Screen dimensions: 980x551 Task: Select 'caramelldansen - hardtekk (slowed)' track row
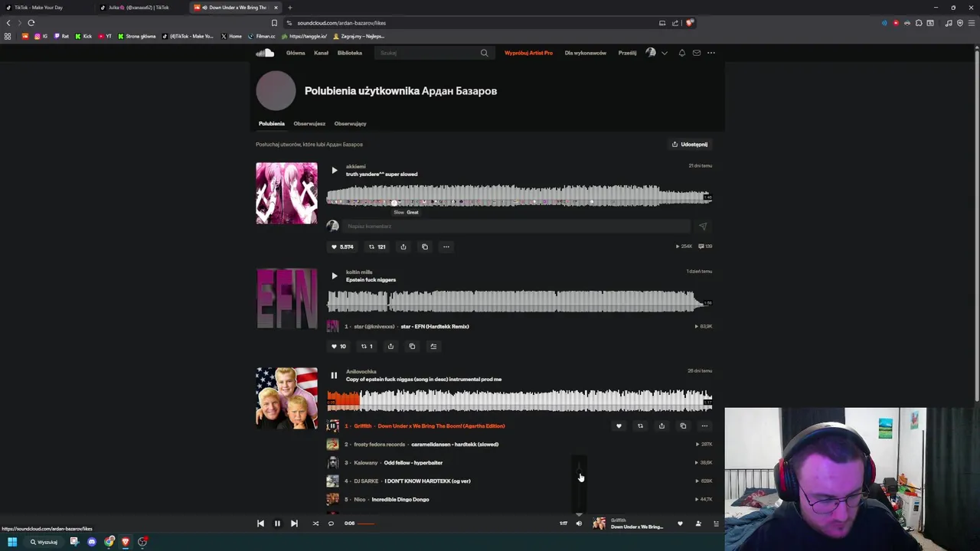point(519,444)
